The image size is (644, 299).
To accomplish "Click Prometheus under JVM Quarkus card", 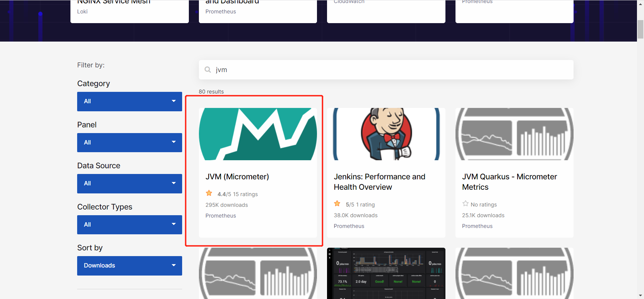I will (x=477, y=226).
